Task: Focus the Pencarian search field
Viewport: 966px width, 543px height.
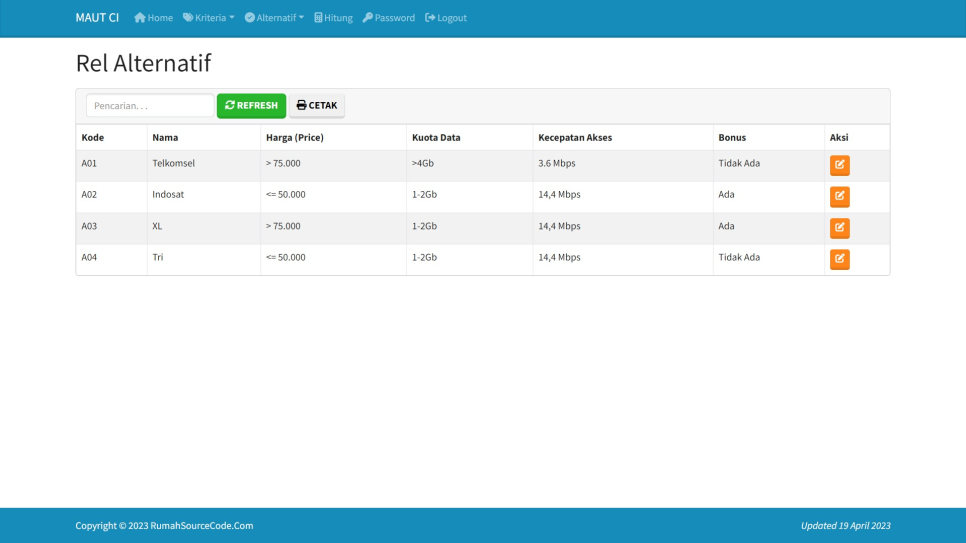Action: [x=150, y=106]
